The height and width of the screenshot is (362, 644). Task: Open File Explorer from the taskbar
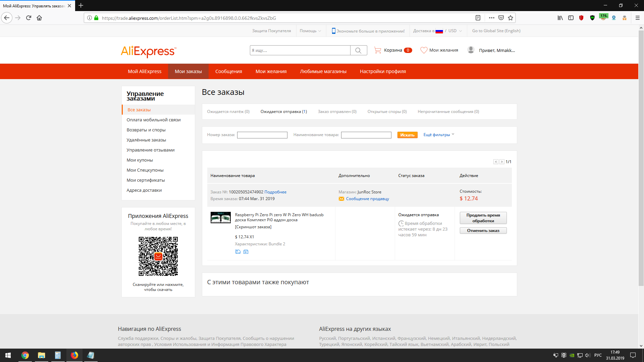(x=41, y=355)
